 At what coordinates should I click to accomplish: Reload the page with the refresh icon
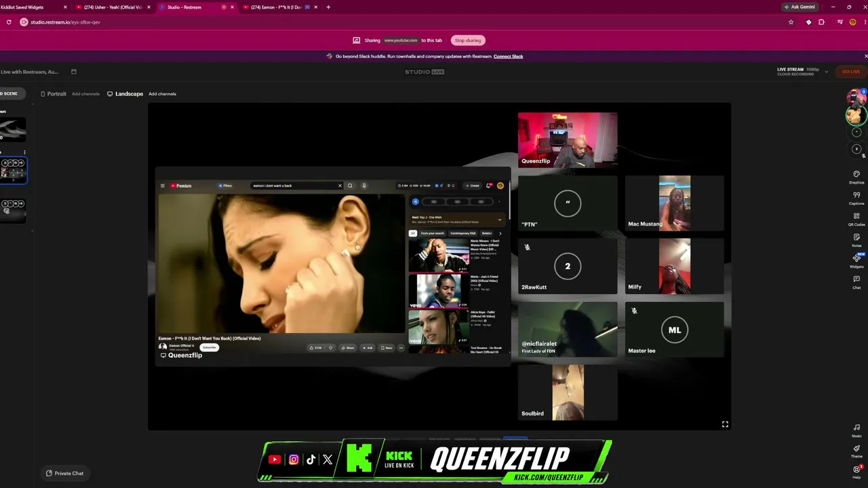pos(9,22)
